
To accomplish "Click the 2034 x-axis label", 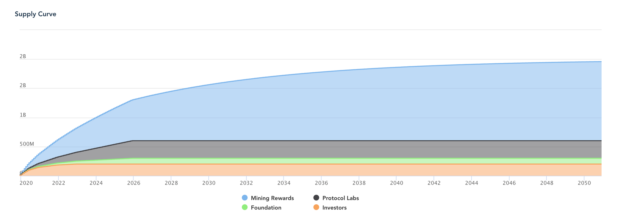I will pyautogui.click(x=284, y=183).
